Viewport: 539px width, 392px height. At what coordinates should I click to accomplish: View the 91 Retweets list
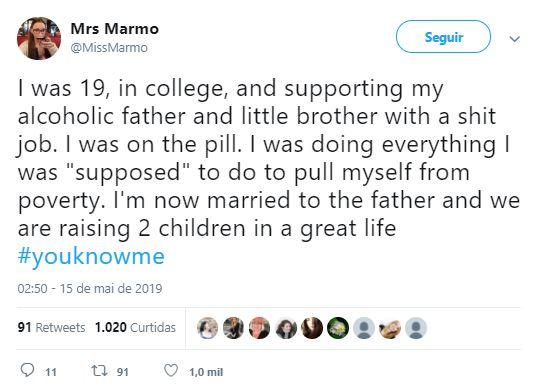[x=51, y=327]
